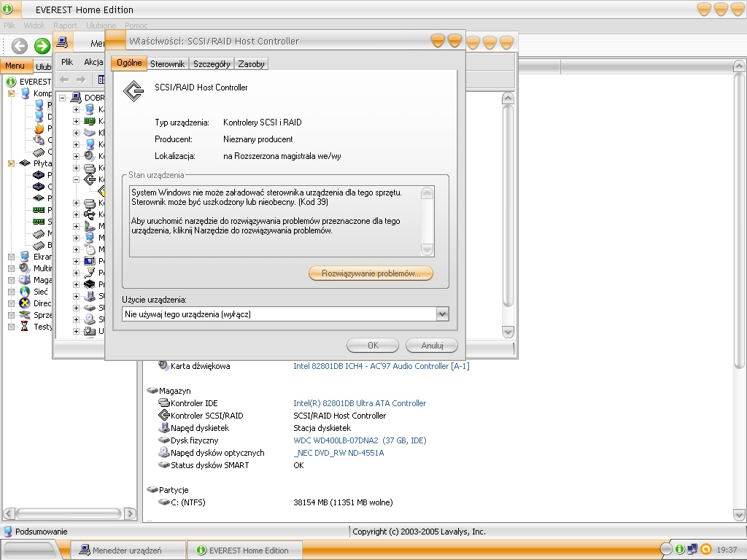Select the EVEREST root icon in tree
The width and height of the screenshot is (747, 560).
(11, 82)
